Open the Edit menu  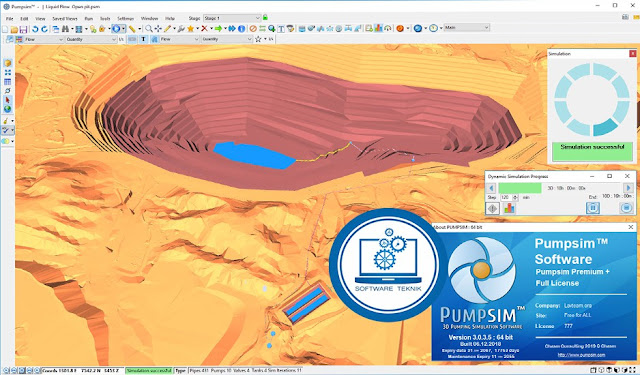click(x=24, y=18)
